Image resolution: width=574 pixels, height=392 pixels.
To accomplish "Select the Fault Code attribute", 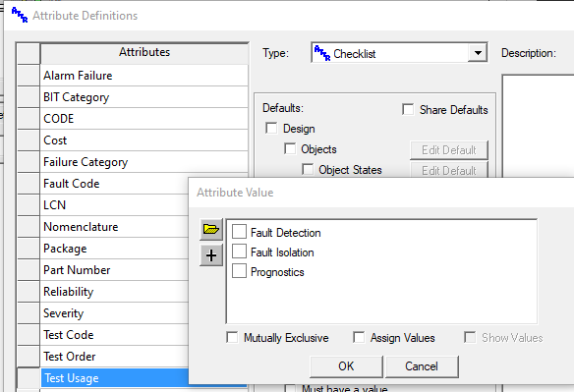I will point(115,184).
